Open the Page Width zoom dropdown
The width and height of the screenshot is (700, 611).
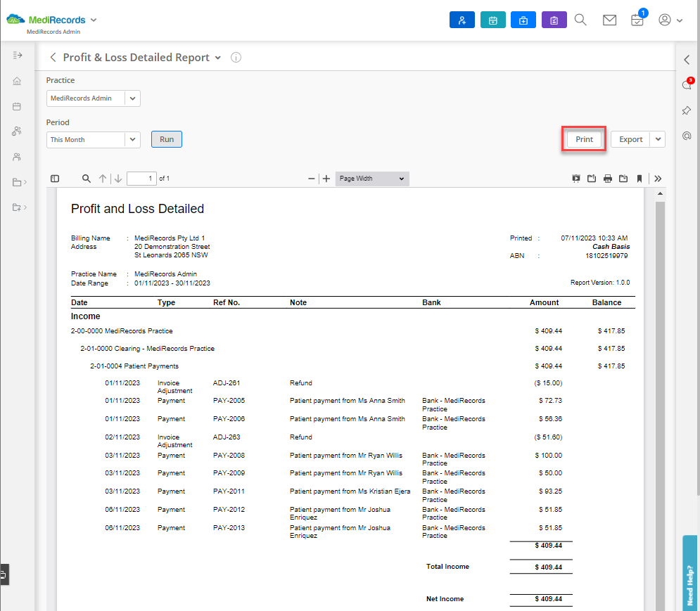(372, 179)
